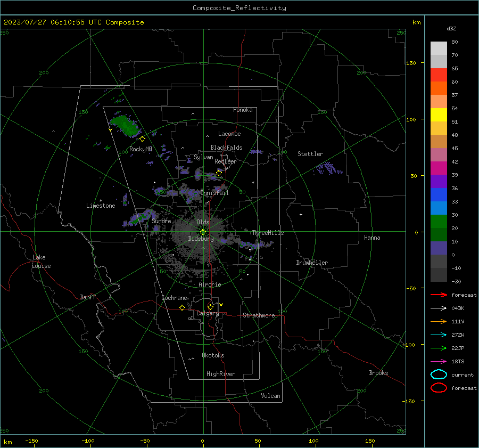This screenshot has width=479, height=448.
Task: Pick the violet swatch beside 39 dBZ
Action: pos(439,181)
